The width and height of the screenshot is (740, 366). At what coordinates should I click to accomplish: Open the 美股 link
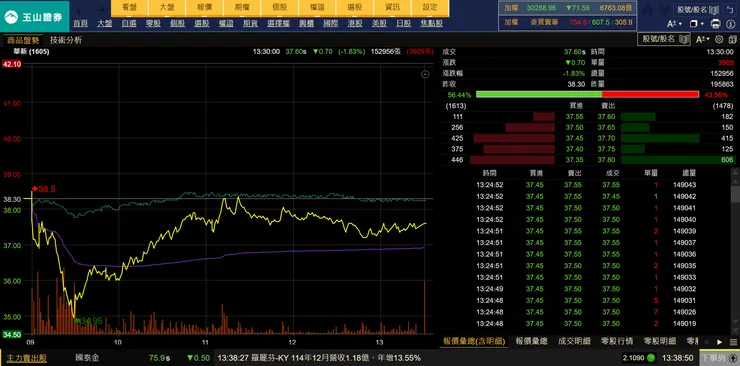[x=379, y=24]
